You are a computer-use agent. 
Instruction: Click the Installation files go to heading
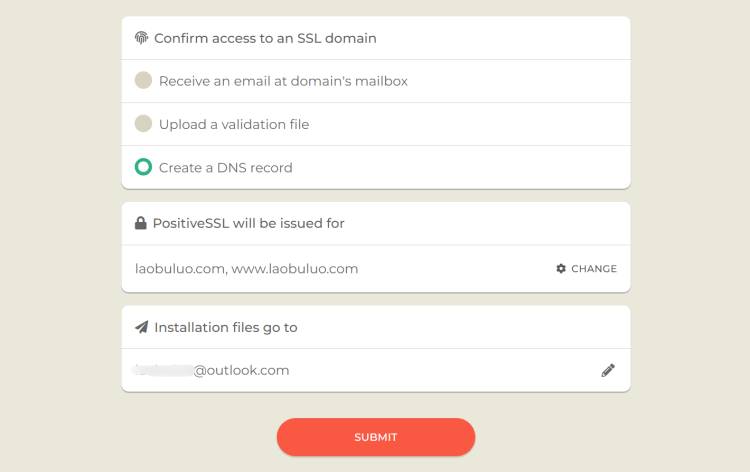226,328
